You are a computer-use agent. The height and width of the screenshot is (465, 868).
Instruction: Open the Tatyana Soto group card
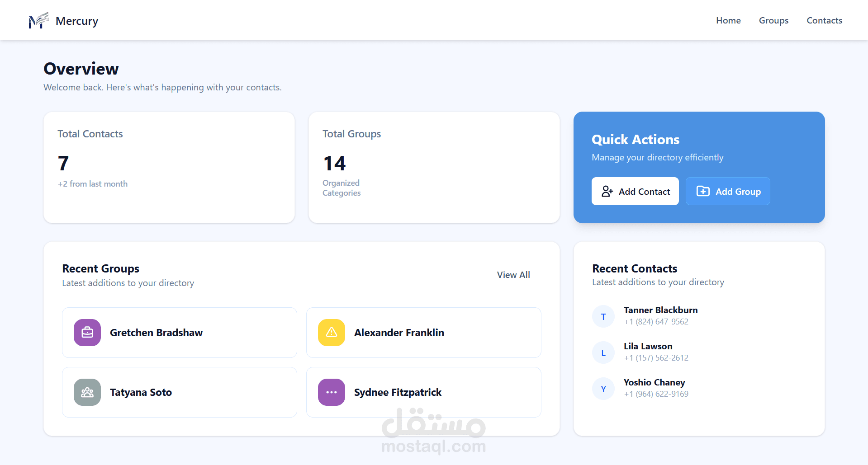pyautogui.click(x=180, y=392)
